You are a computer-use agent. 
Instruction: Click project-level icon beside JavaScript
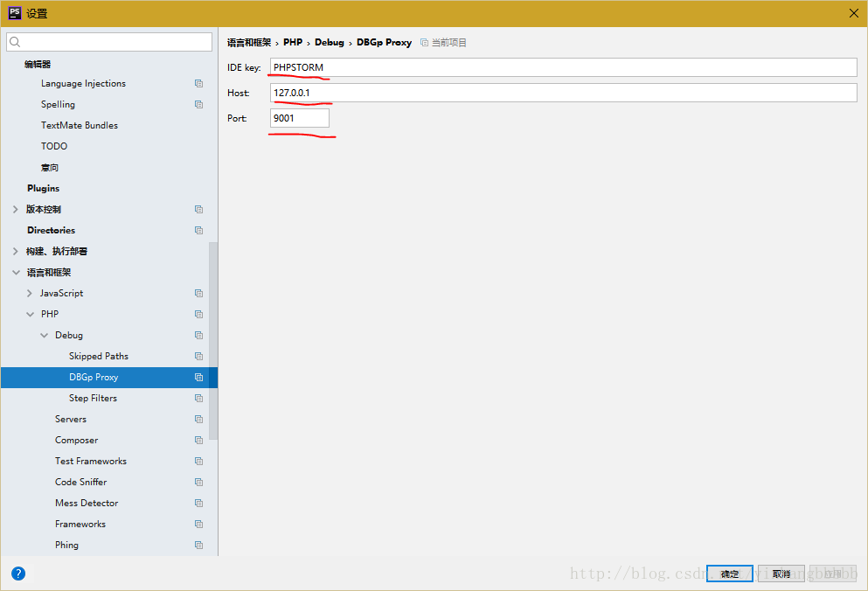click(x=198, y=294)
